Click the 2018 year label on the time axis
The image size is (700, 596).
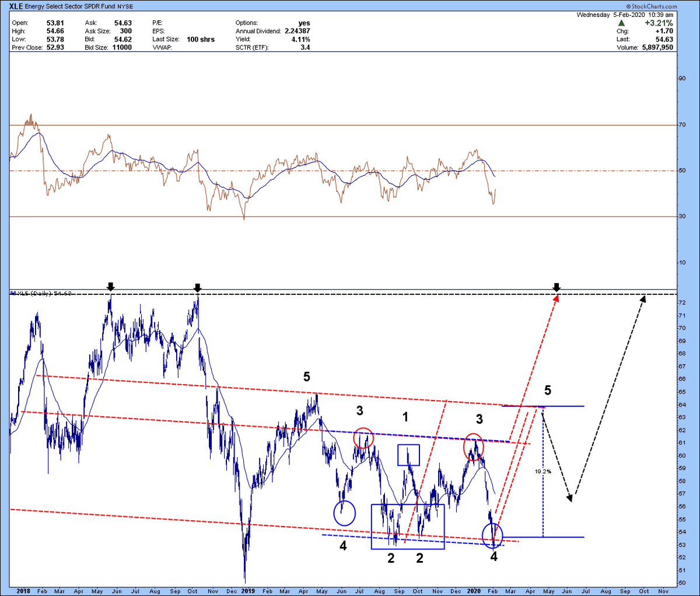coord(24,591)
